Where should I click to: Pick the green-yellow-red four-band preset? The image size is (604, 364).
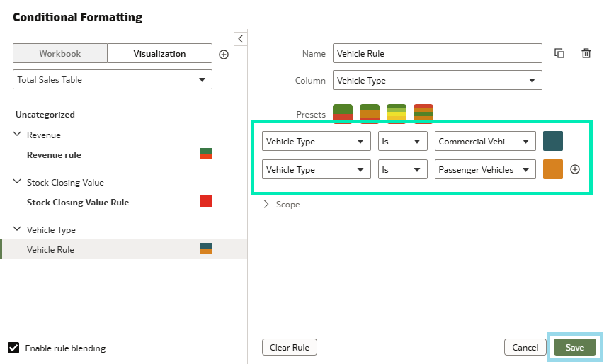397,113
